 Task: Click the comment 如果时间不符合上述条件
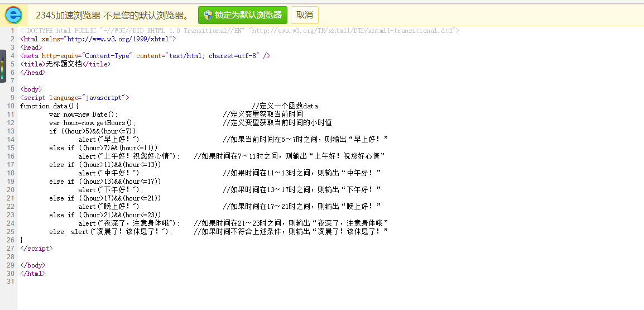pyautogui.click(x=291, y=231)
